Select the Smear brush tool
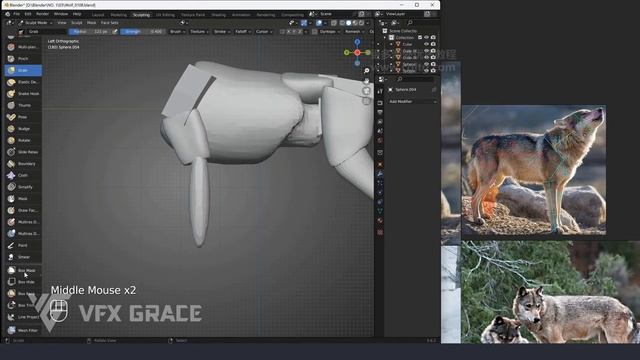The height and width of the screenshot is (360, 640). pyautogui.click(x=23, y=257)
